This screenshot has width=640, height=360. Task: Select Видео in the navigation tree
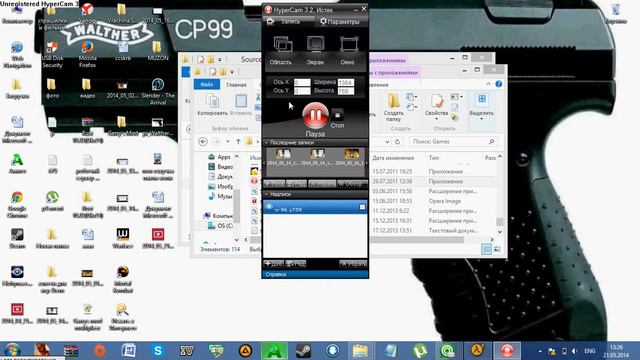click(x=220, y=167)
